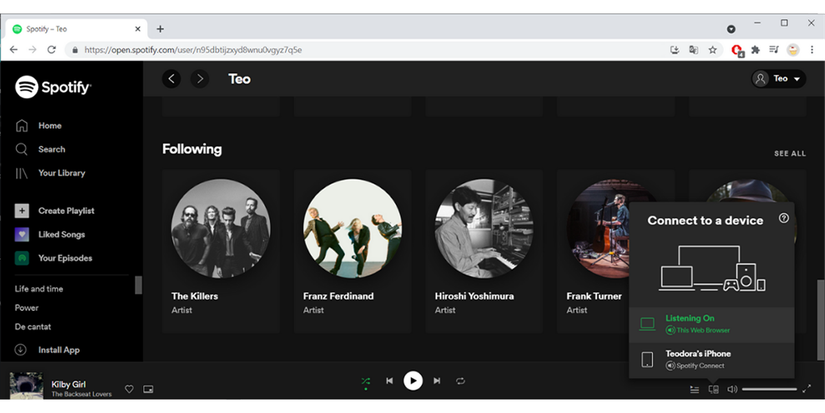Screen dimensions: 825x413
Task: Toggle the Connect to a device icon
Action: [x=713, y=389]
